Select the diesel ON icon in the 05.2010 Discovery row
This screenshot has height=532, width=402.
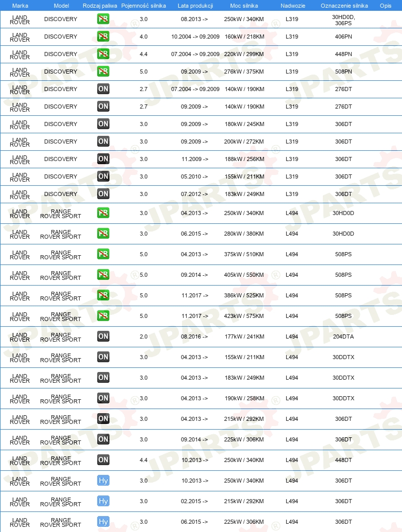point(103,176)
